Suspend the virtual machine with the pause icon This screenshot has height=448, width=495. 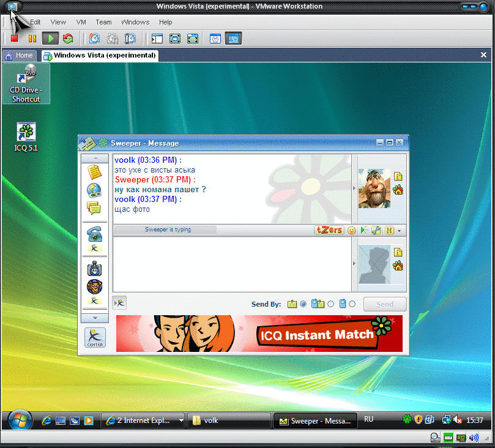(32, 39)
